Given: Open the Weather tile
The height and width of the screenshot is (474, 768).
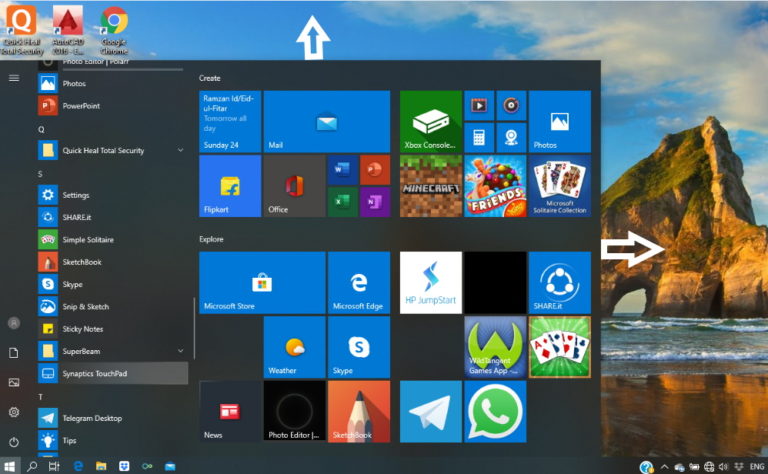Looking at the screenshot, I should coord(294,347).
